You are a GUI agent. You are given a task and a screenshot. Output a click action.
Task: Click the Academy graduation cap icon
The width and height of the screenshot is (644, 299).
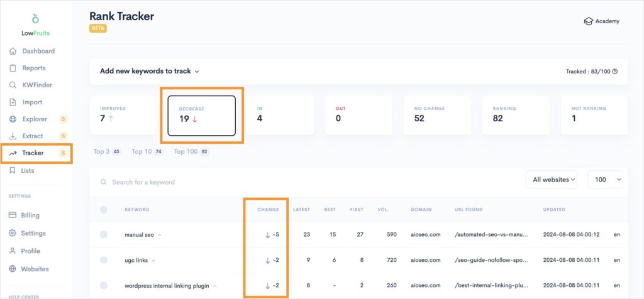588,21
